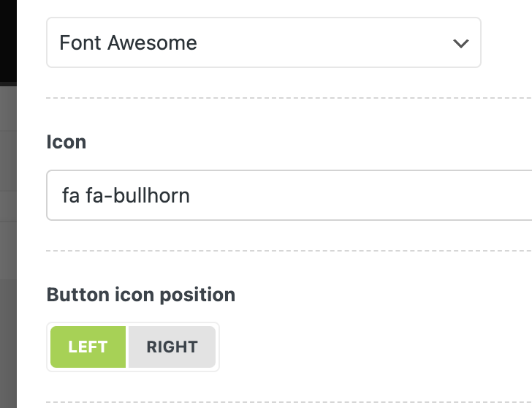Click the word 'position' in the section label
The width and height of the screenshot is (532, 408).
(x=200, y=295)
